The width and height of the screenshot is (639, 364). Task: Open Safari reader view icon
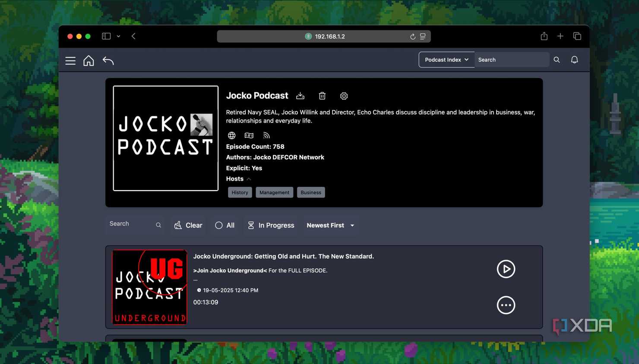click(423, 36)
